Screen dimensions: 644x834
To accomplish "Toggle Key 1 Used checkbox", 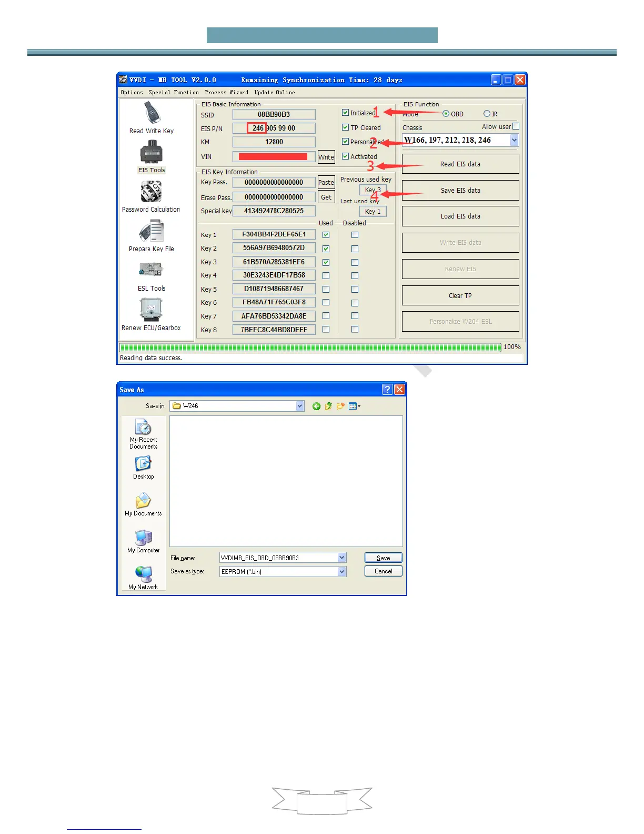I will click(x=326, y=235).
